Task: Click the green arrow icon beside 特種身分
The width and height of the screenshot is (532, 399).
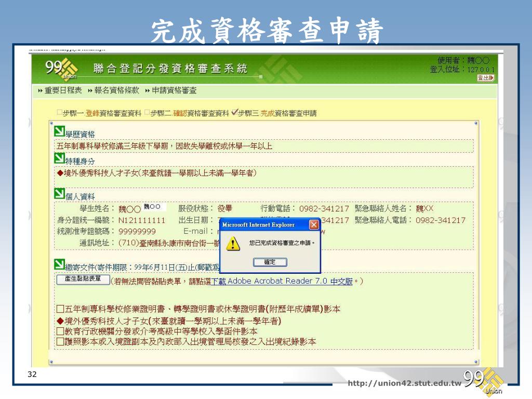Action: [x=59, y=158]
